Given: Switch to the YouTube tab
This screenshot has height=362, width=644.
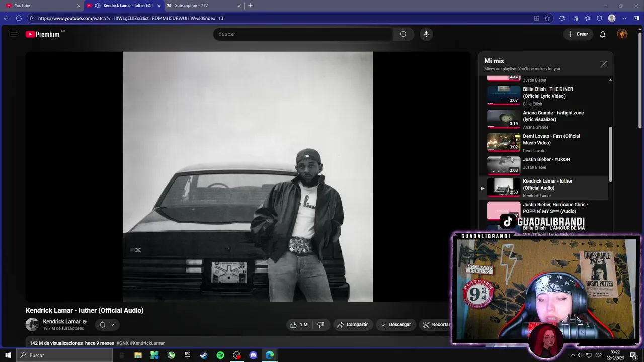Looking at the screenshot, I should (42, 6).
